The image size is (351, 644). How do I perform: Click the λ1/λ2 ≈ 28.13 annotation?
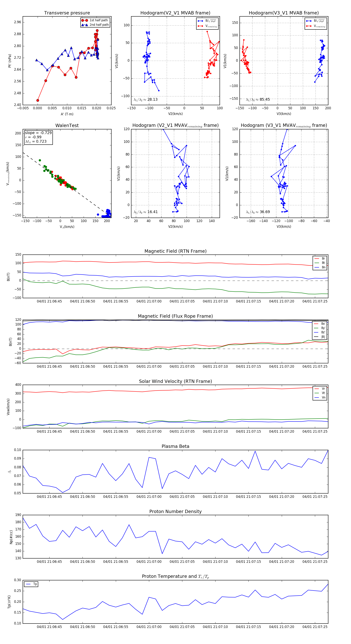coord(146,100)
